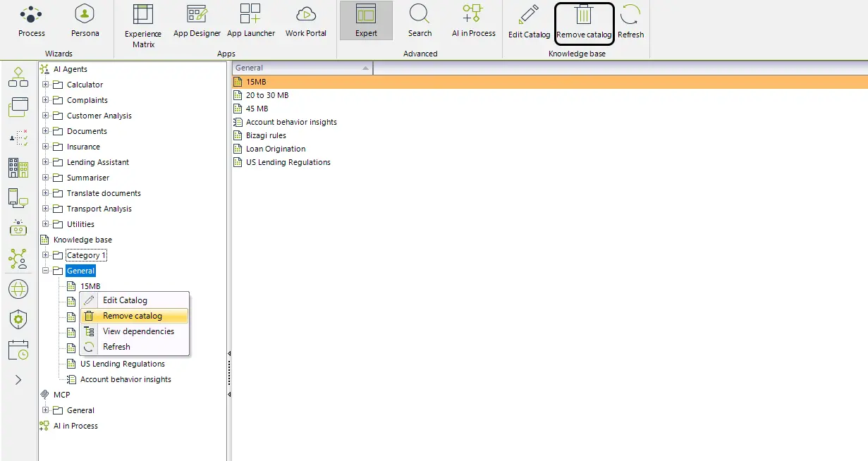Image resolution: width=868 pixels, height=461 pixels.
Task: Choose Edit Catalog in the context menu
Action: click(x=134, y=300)
